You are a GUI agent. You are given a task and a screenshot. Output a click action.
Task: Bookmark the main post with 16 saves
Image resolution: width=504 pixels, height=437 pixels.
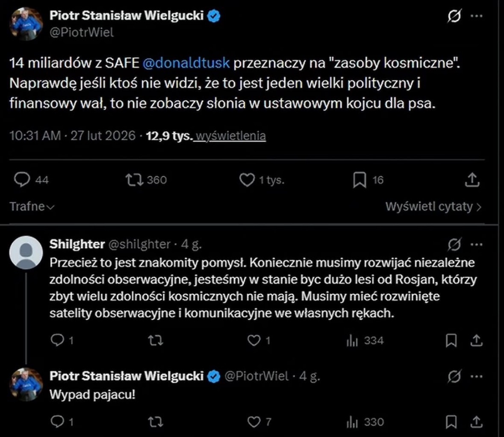[360, 180]
